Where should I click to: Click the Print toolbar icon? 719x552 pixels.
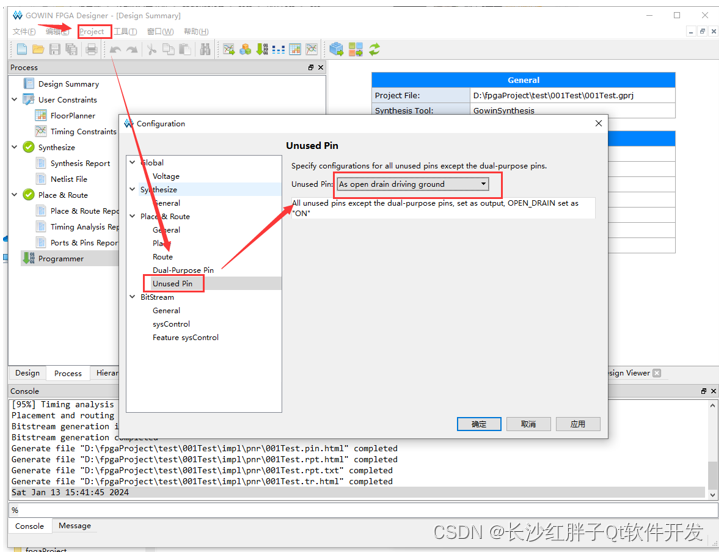point(92,49)
